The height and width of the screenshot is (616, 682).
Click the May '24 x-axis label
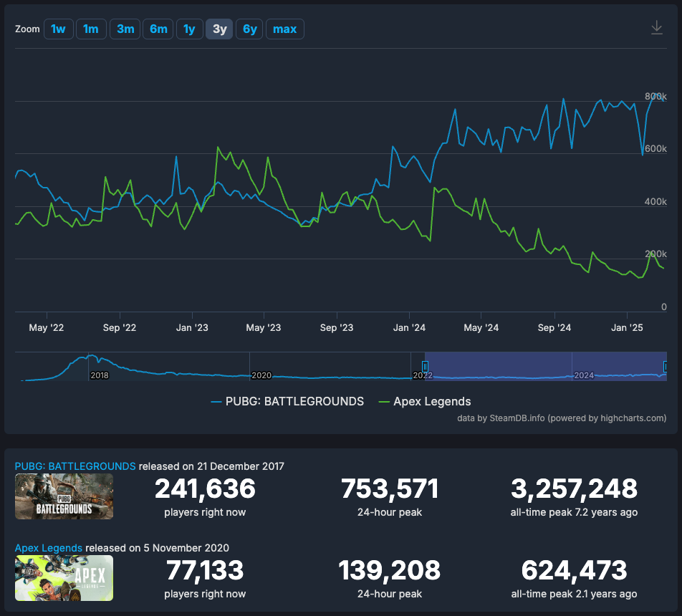point(481,327)
